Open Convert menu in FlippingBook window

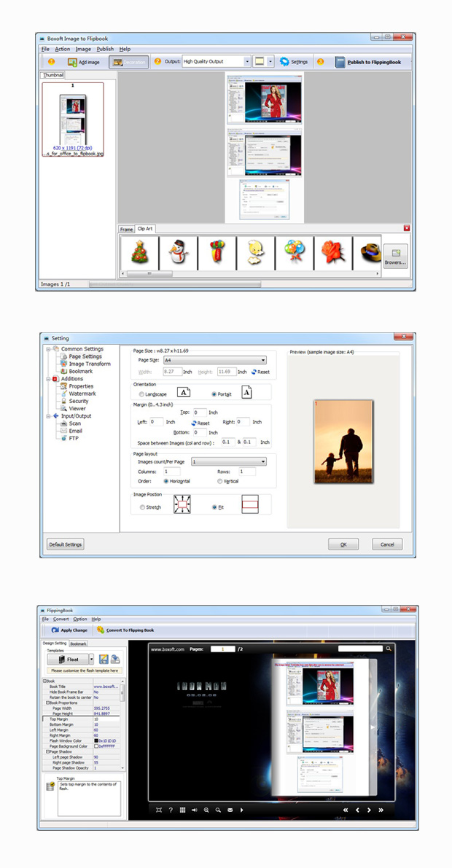pos(61,619)
